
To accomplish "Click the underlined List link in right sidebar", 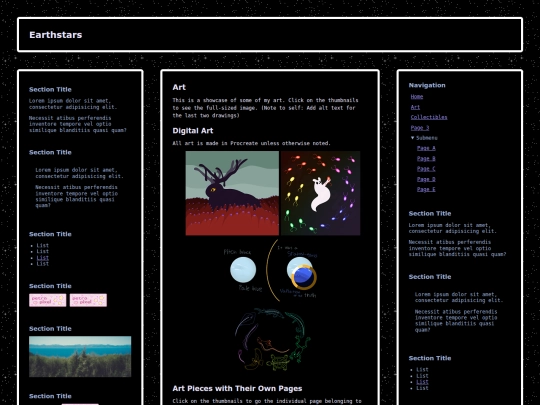I will [422, 382].
